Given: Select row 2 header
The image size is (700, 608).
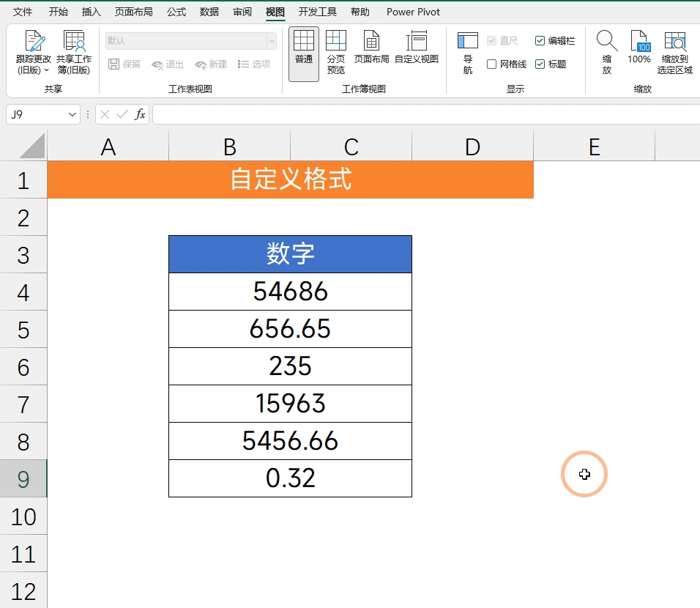Looking at the screenshot, I should point(23,217).
